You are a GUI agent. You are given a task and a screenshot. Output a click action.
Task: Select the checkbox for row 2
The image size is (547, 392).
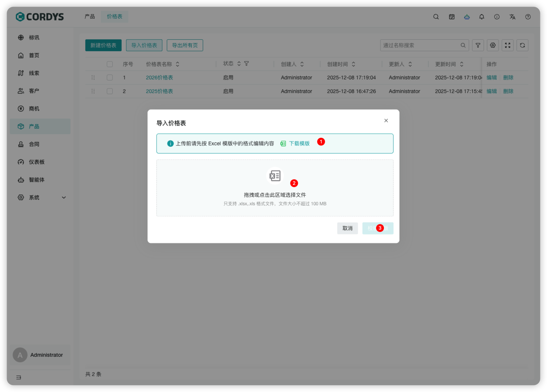click(110, 91)
